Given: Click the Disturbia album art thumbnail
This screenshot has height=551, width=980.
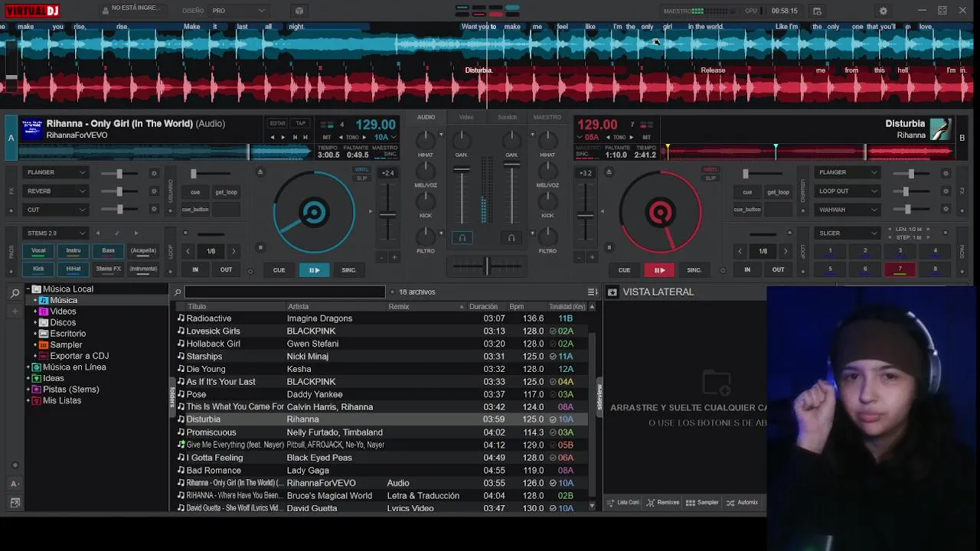Looking at the screenshot, I should (x=941, y=129).
